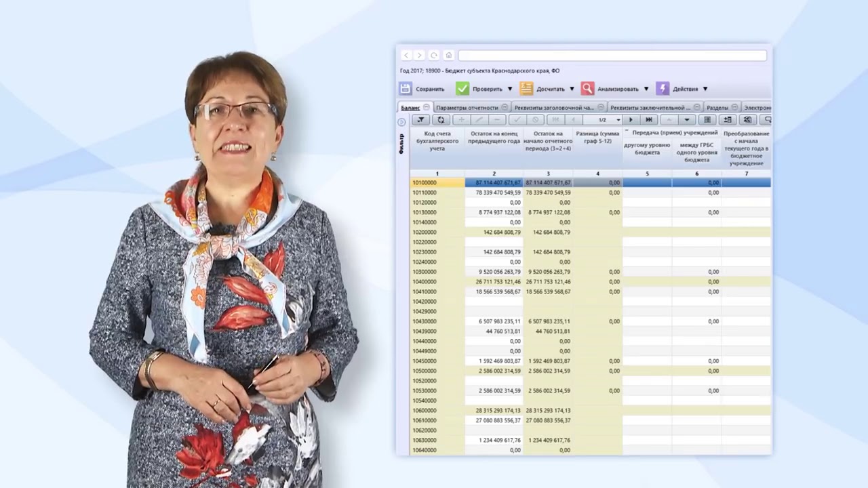868x488 pixels.
Task: Click the table layout grid icon
Action: tap(707, 120)
